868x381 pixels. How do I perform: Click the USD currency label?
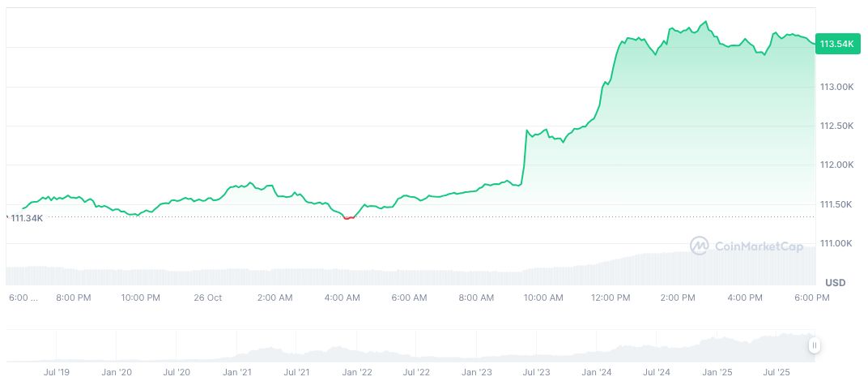pos(835,283)
